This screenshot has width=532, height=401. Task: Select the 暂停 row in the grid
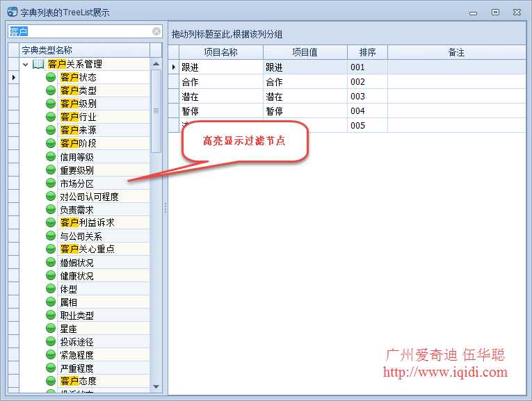point(347,111)
